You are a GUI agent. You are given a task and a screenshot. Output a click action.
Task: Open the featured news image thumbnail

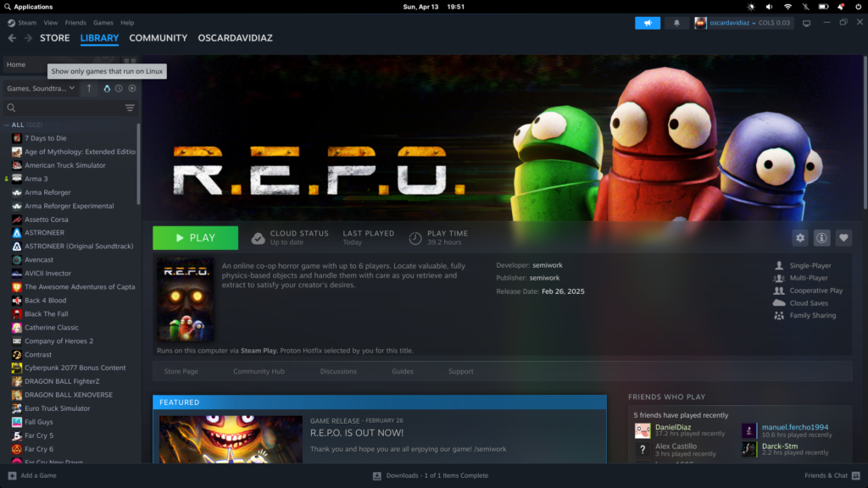coord(231,440)
